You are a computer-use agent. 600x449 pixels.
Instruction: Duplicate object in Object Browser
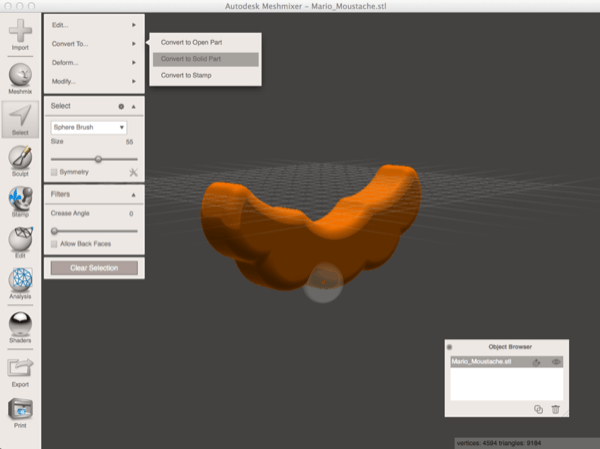click(538, 409)
